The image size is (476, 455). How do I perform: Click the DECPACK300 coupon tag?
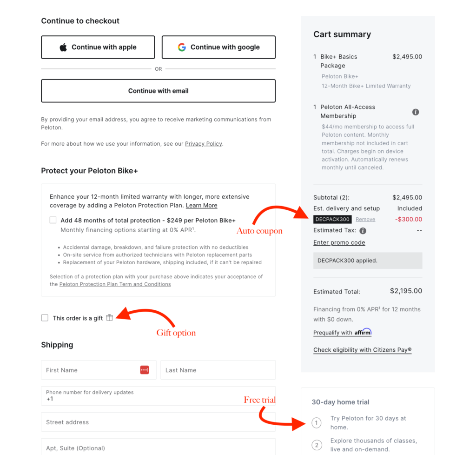[332, 219]
